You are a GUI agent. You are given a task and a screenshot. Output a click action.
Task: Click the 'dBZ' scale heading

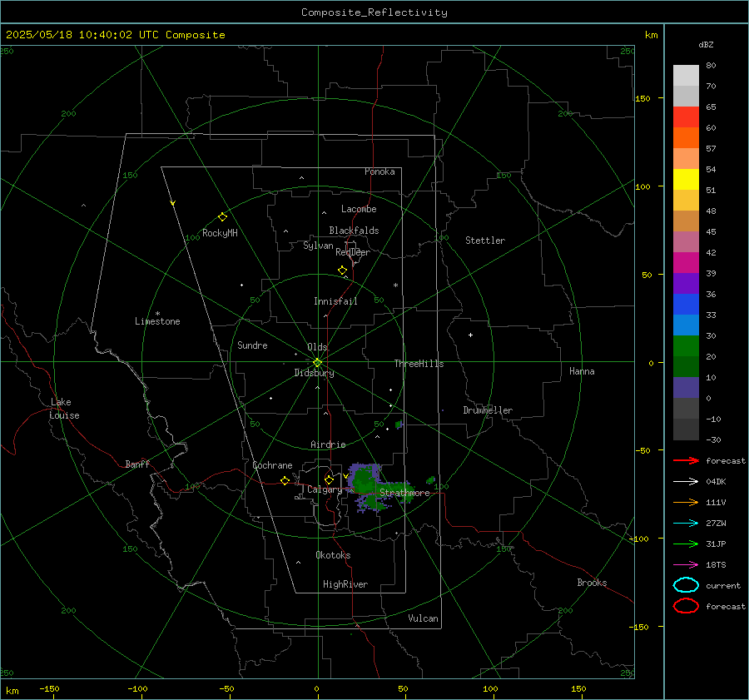pyautogui.click(x=706, y=44)
